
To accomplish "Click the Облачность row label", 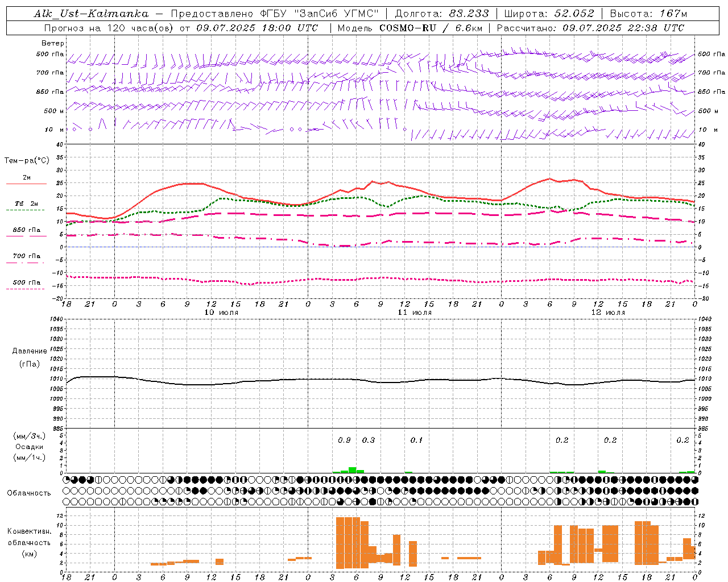I will click(x=29, y=493).
